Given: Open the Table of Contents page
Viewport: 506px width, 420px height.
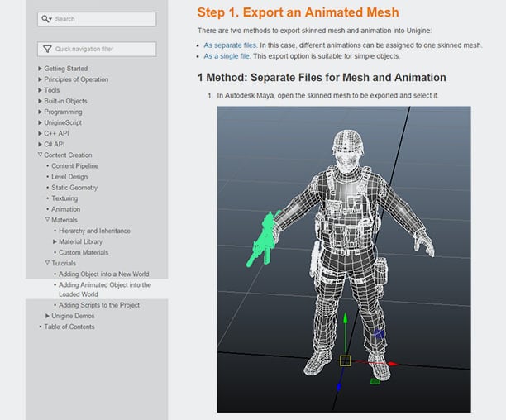Looking at the screenshot, I should pos(69,327).
